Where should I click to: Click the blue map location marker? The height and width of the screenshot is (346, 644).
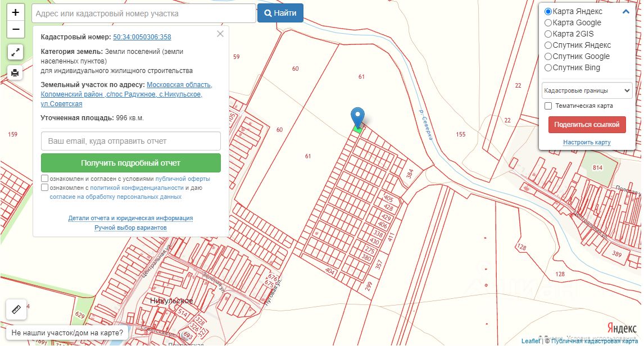tap(357, 117)
